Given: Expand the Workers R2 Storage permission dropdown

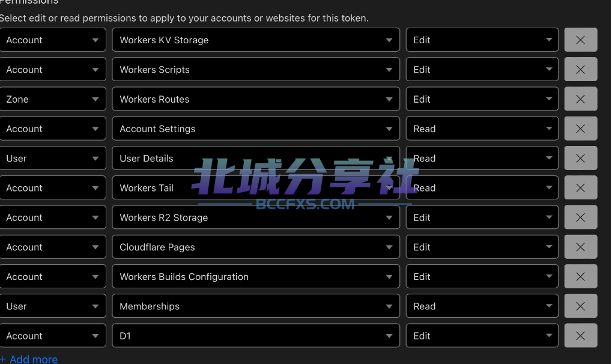Looking at the screenshot, I should click(256, 217).
